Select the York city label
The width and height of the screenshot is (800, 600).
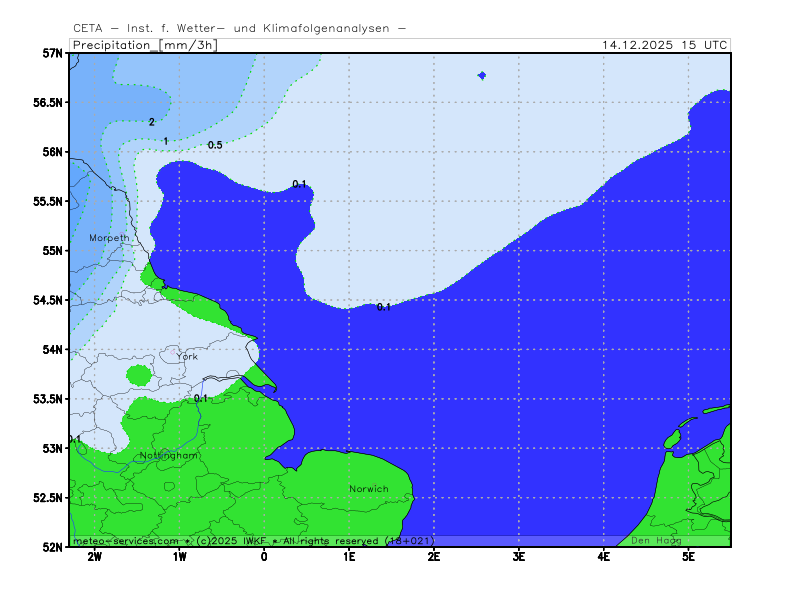tap(187, 356)
